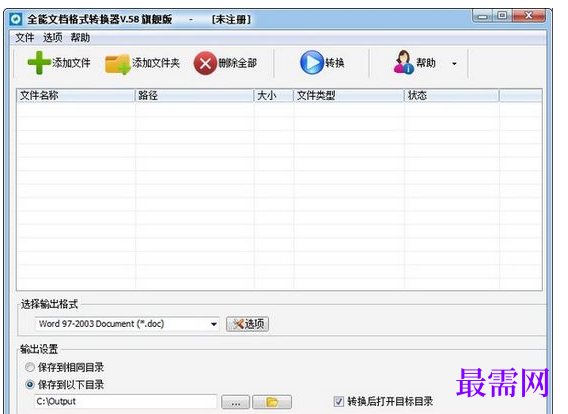568x414 pixels.
Task: Open the dropdown arrow beside Help
Action: [454, 64]
